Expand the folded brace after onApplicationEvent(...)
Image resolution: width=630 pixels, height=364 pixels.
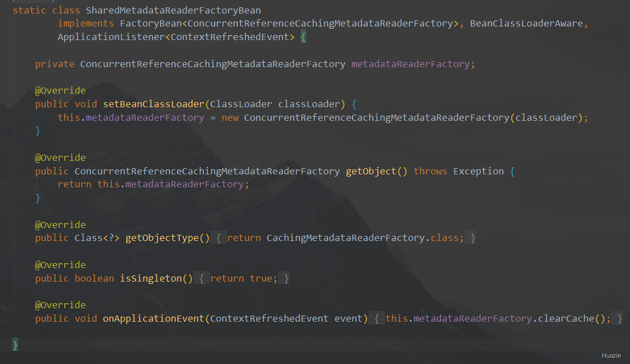377,319
